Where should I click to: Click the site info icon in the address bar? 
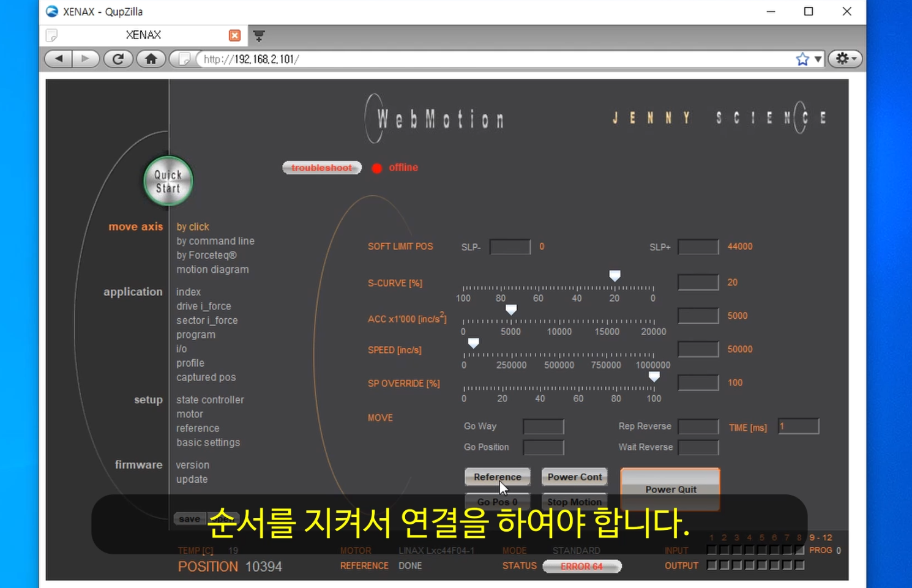click(x=183, y=59)
